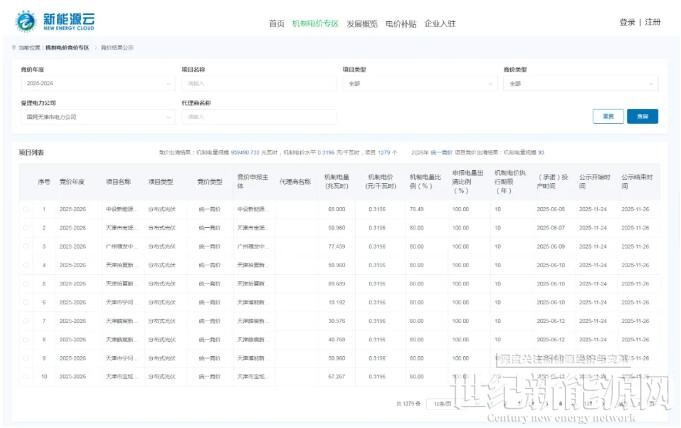Viewport: 681px width, 428px height.
Task: Open the 竞价年度 dropdown
Action: pos(92,84)
